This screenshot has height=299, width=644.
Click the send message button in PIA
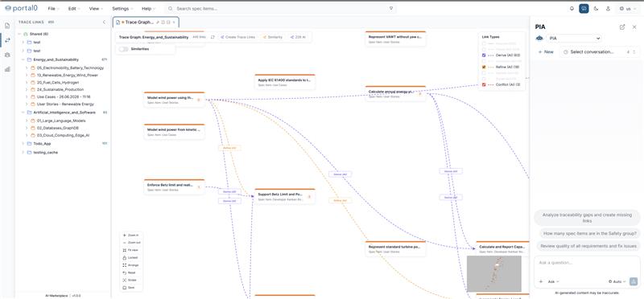click(634, 282)
